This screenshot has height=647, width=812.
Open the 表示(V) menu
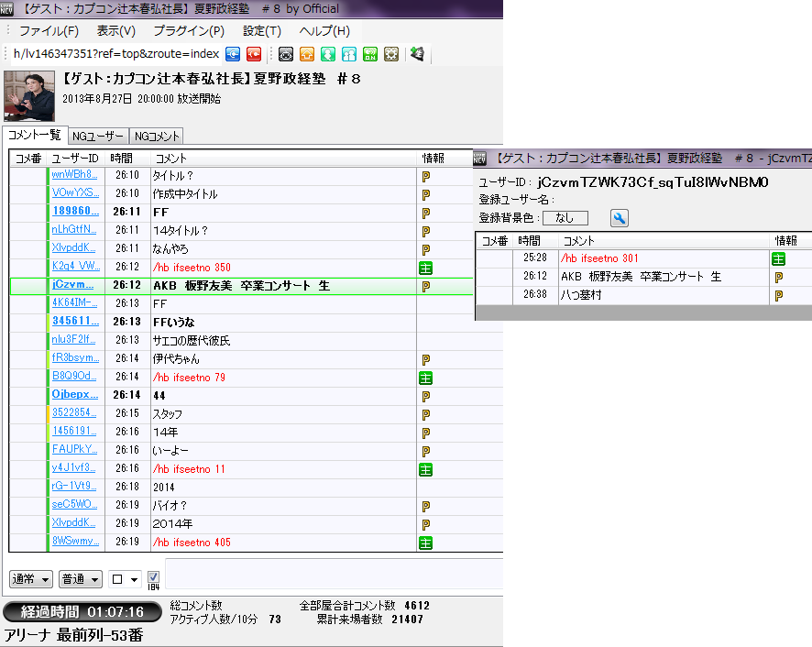click(x=116, y=31)
